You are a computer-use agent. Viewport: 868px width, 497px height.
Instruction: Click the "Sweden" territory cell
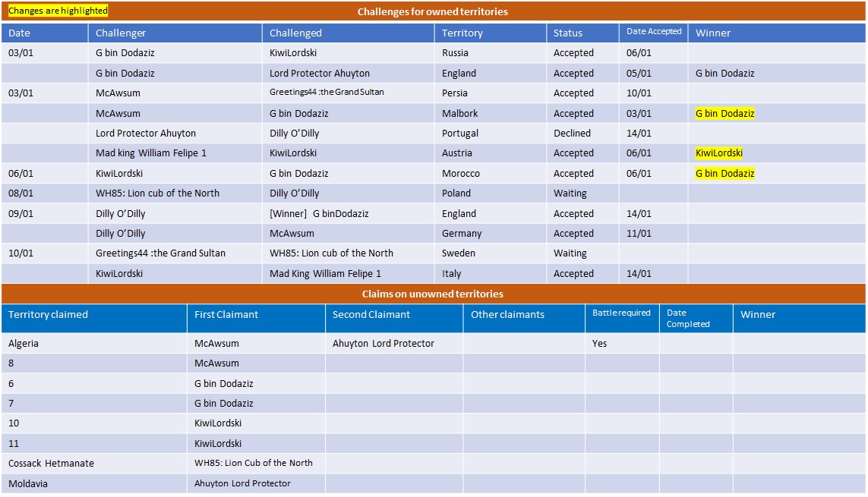pos(459,253)
